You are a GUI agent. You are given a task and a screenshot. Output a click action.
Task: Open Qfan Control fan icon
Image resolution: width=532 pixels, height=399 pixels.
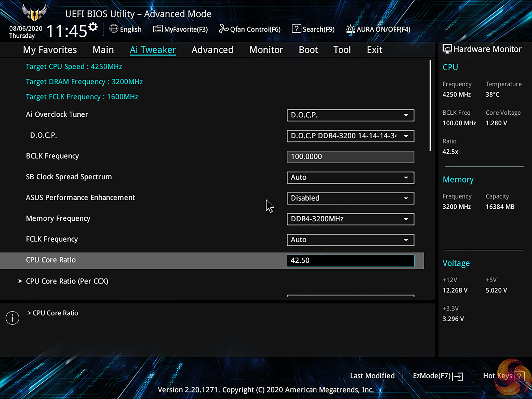pyautogui.click(x=223, y=29)
